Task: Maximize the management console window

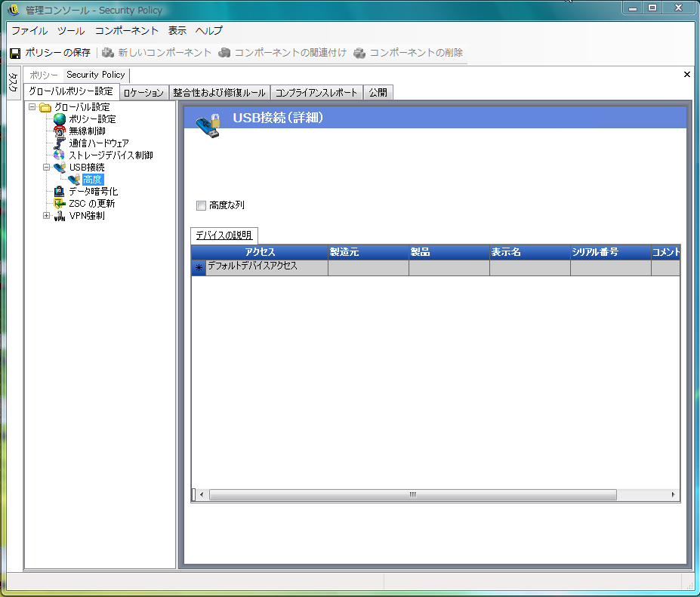Action: coord(652,8)
